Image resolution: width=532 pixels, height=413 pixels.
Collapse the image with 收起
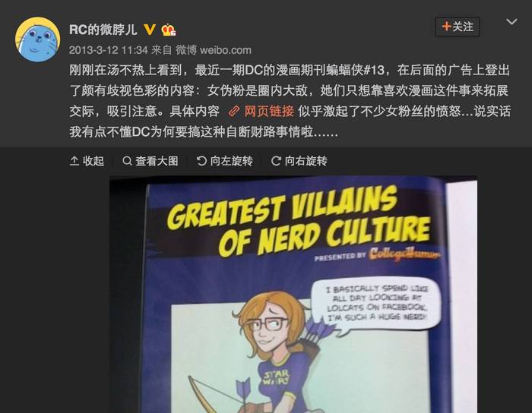(87, 161)
